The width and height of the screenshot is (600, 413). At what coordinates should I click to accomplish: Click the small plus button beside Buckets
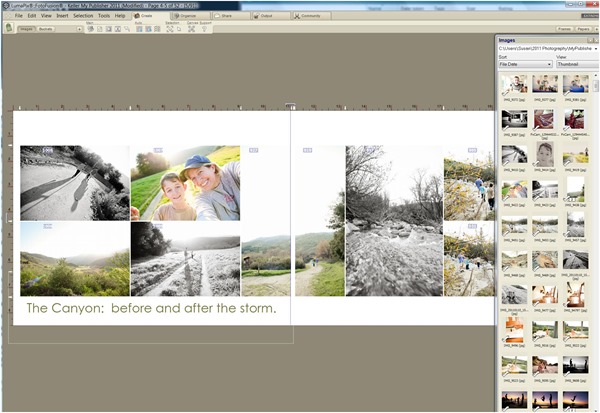(79, 29)
